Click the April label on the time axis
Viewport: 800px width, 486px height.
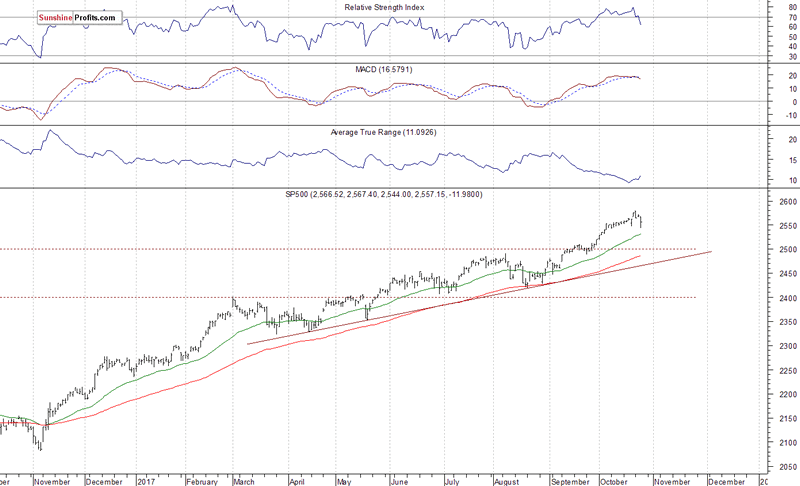coord(298,479)
